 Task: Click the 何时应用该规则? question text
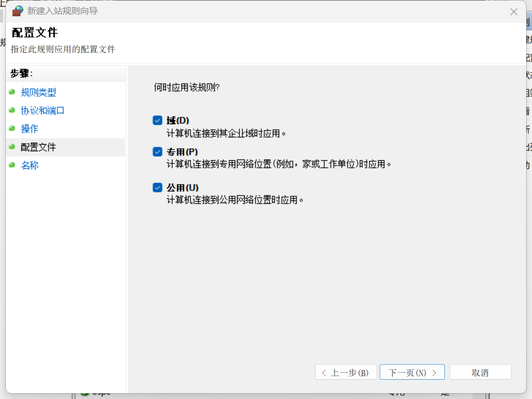click(187, 88)
